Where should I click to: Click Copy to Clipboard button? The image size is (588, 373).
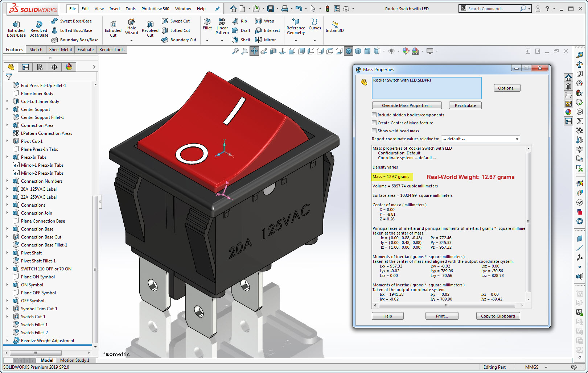pyautogui.click(x=498, y=316)
